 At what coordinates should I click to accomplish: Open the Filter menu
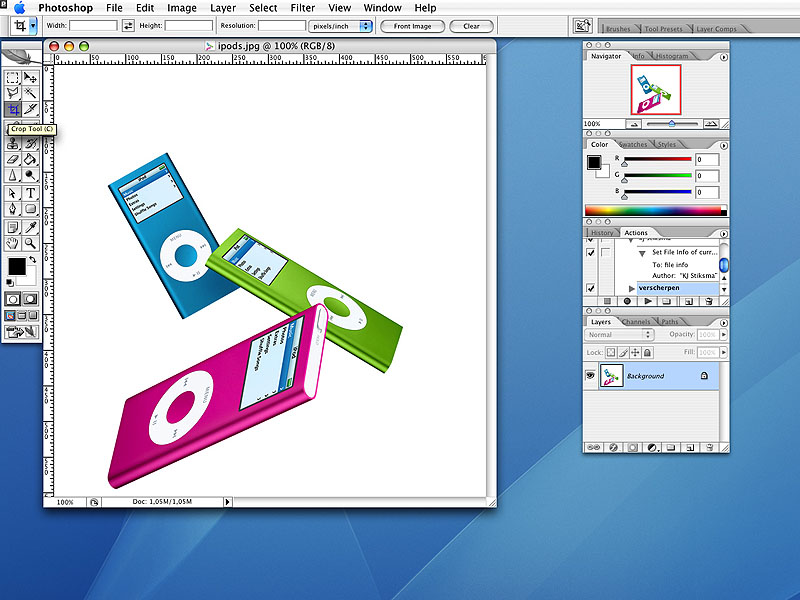click(x=302, y=8)
